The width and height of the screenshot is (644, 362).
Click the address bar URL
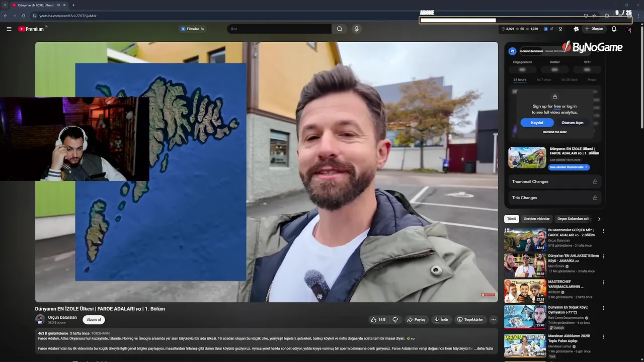[68, 16]
